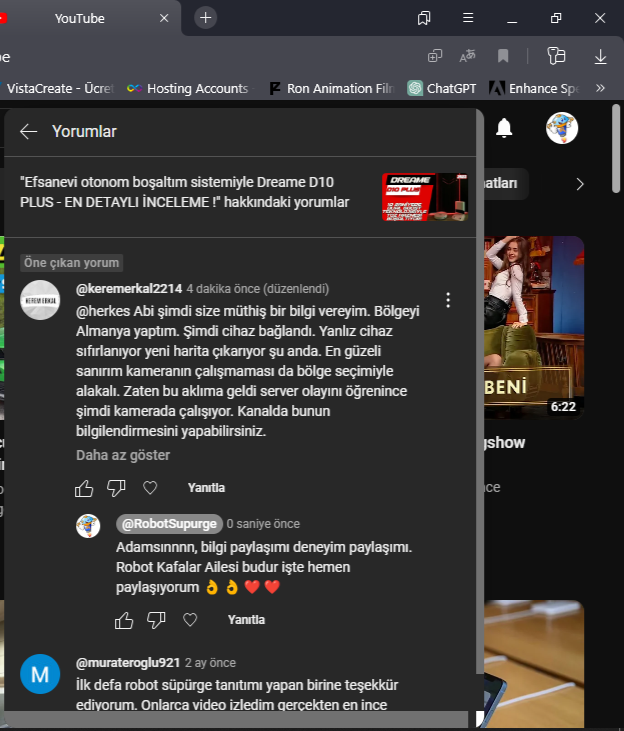The height and width of the screenshot is (731, 624).
Task: Open @keremerkal2214 profile avatar
Action: (x=40, y=300)
